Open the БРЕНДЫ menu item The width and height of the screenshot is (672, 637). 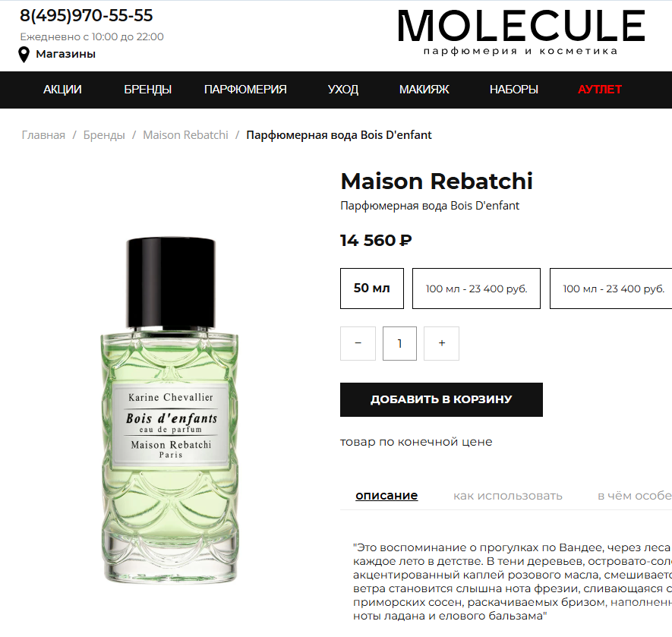coord(147,90)
